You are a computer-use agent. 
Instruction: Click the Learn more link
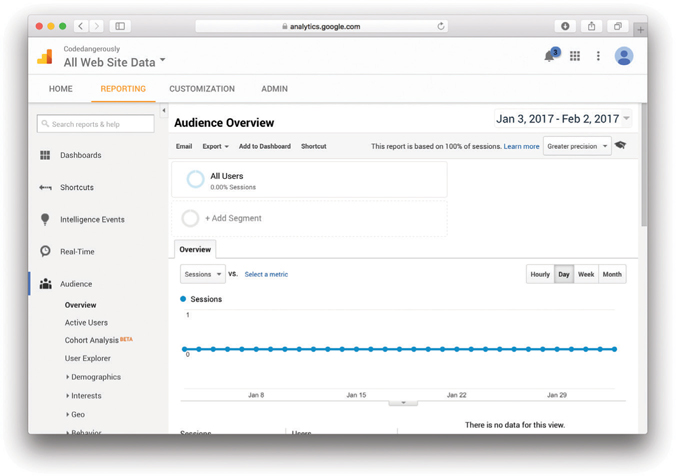(x=521, y=146)
